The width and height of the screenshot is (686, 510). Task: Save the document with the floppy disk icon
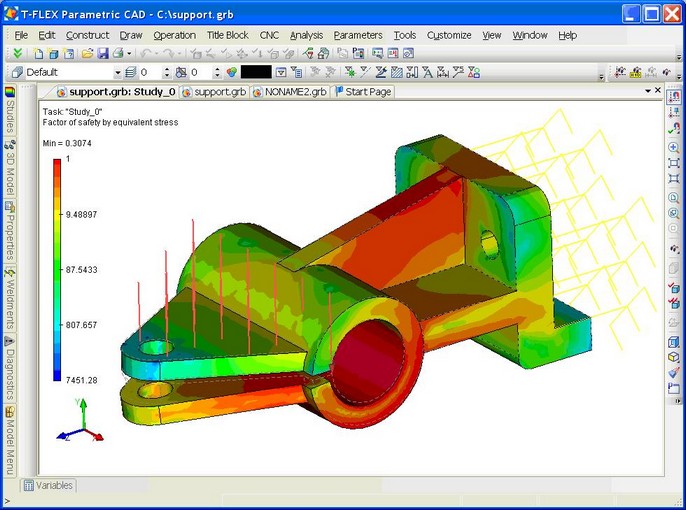[x=102, y=53]
